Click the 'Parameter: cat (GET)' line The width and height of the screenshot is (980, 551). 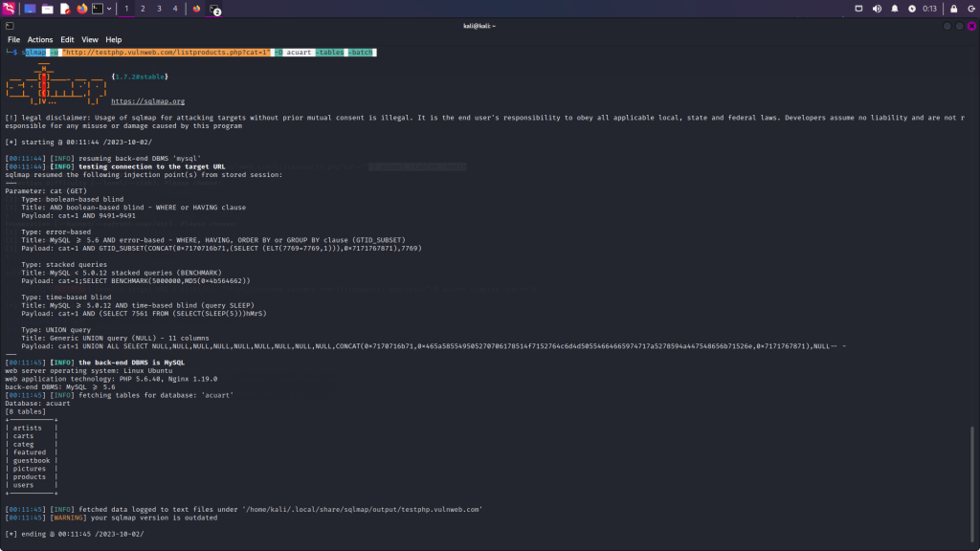(x=46, y=191)
